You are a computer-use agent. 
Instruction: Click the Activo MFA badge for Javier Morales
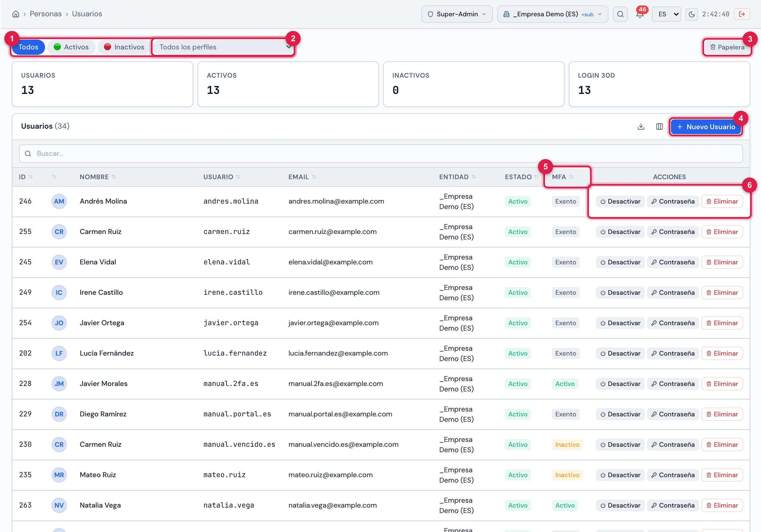[x=565, y=384]
